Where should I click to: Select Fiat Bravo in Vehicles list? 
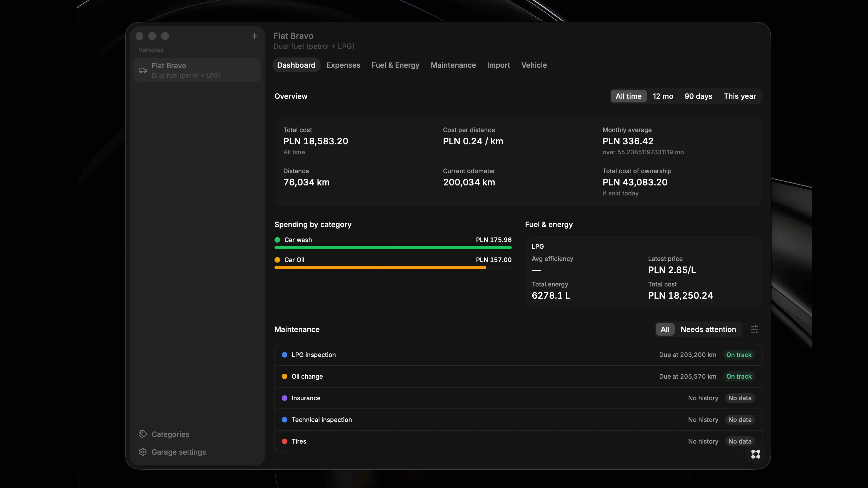tap(197, 70)
